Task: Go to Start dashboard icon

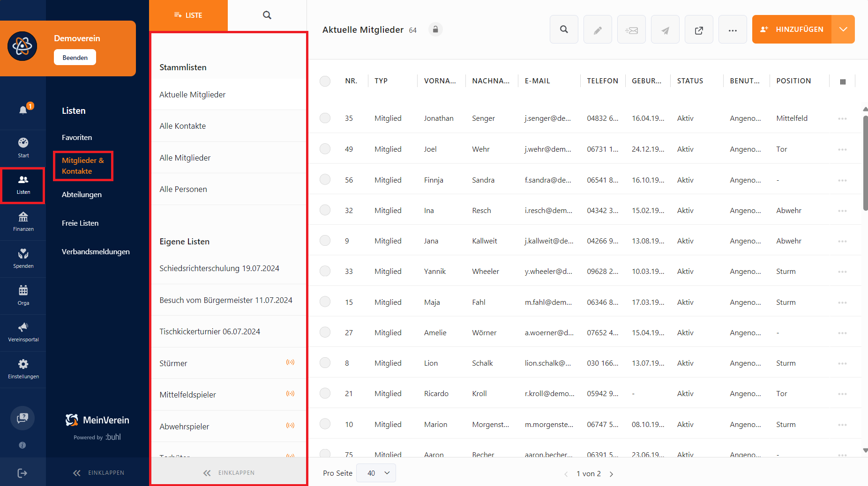Action: pyautogui.click(x=23, y=147)
